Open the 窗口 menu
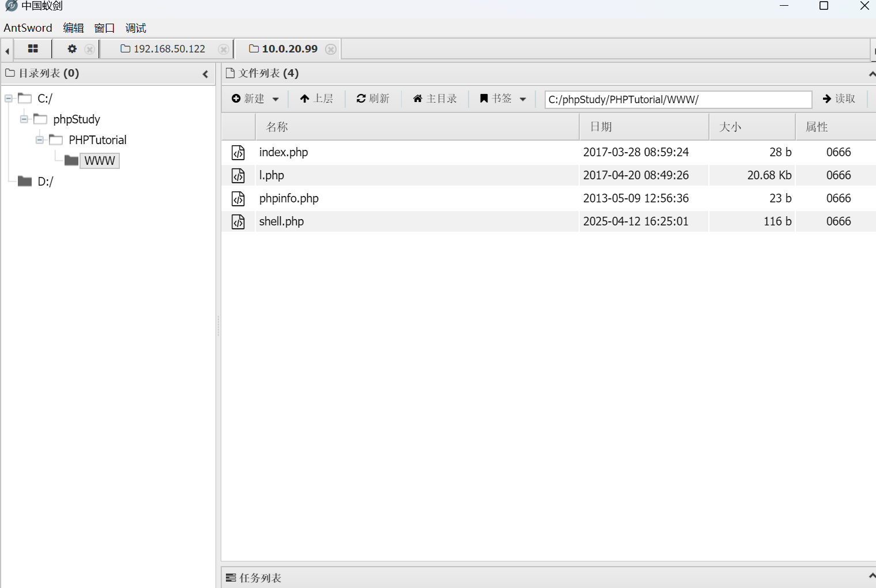876x588 pixels. [104, 28]
